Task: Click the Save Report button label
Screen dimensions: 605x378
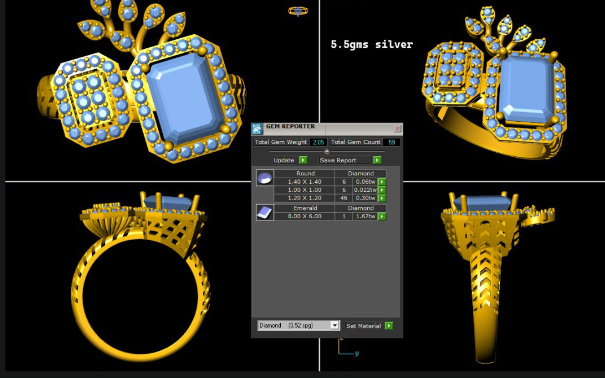Action: pos(338,160)
